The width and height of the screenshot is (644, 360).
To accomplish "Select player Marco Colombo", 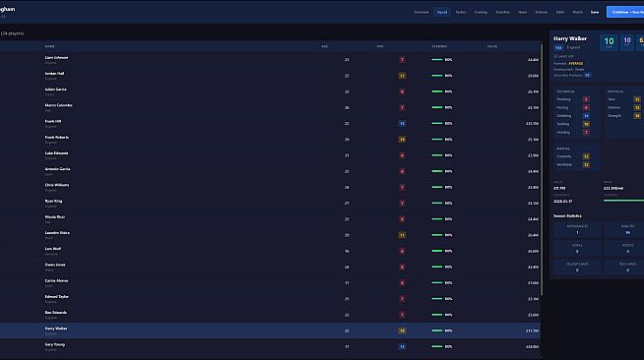I will (x=58, y=105).
